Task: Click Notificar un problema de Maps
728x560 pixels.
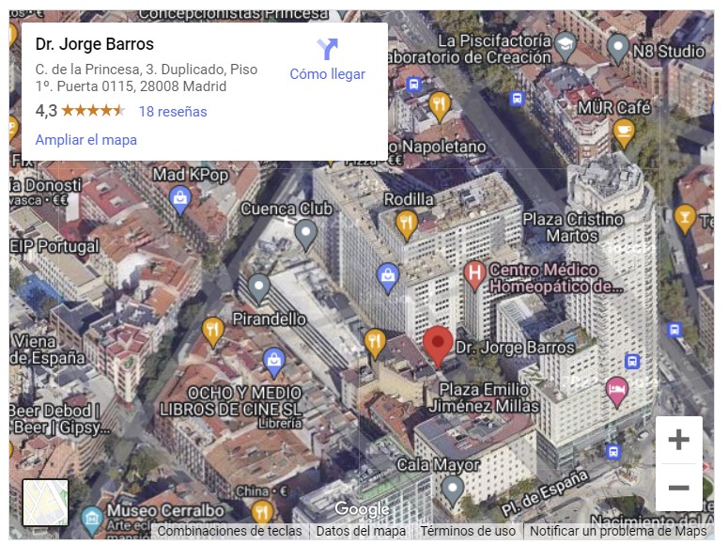Action: click(618, 531)
